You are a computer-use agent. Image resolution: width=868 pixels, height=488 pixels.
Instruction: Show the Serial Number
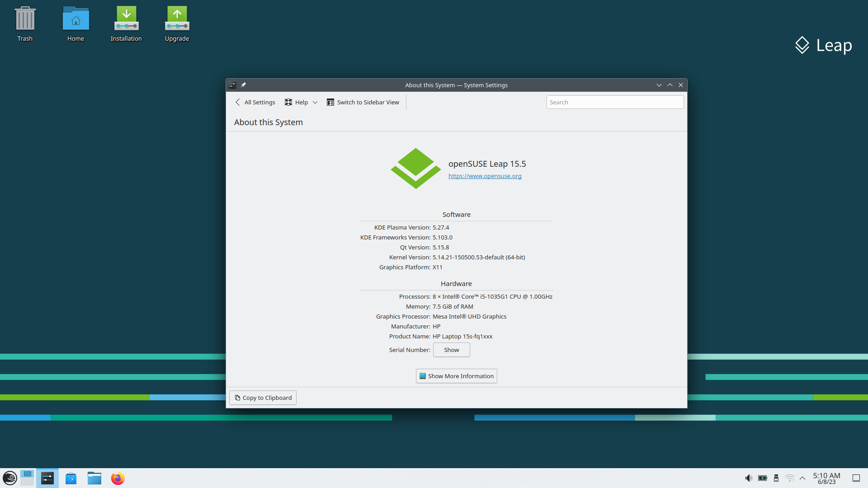pos(451,350)
